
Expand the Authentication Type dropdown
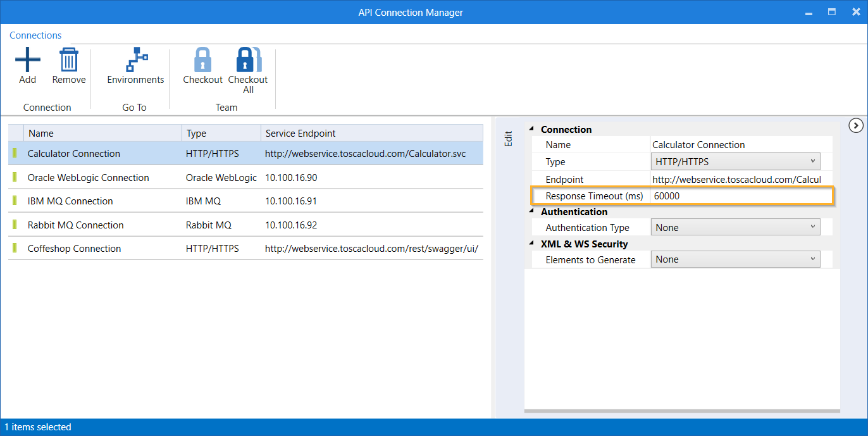tap(735, 227)
